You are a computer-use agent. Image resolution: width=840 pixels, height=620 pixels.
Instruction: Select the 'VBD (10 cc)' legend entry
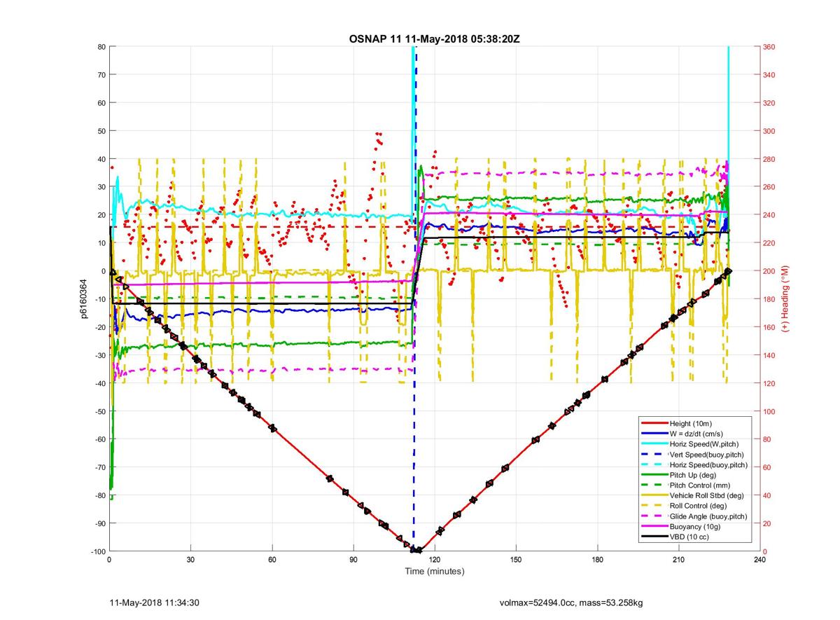[690, 537]
